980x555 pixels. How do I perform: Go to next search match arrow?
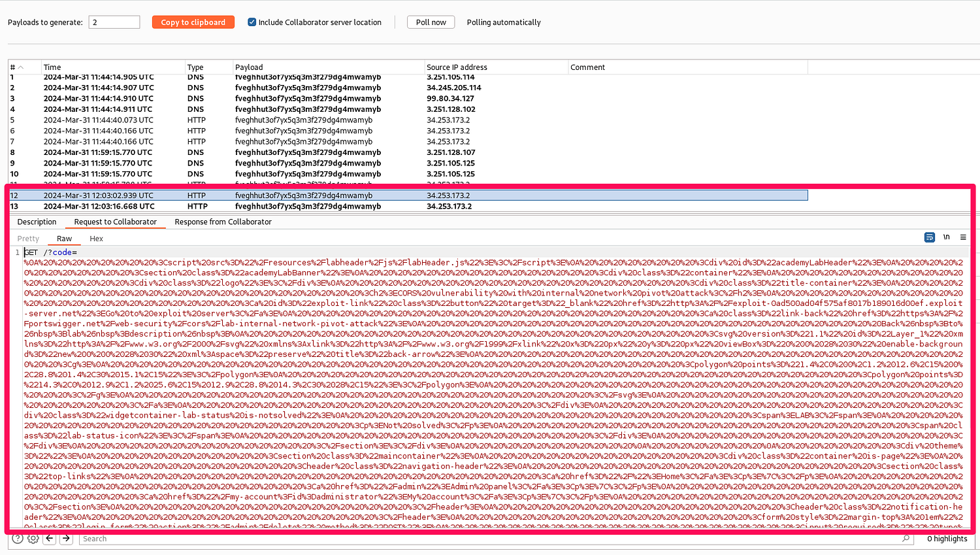pos(66,539)
